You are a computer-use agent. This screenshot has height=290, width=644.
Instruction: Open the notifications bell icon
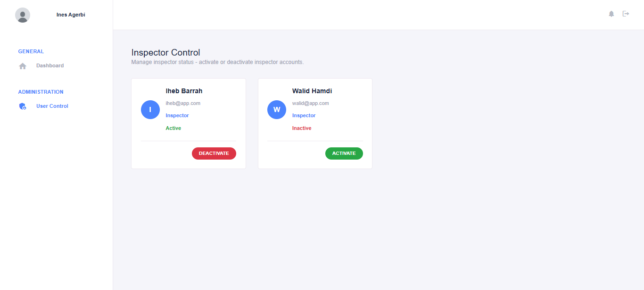tap(611, 14)
